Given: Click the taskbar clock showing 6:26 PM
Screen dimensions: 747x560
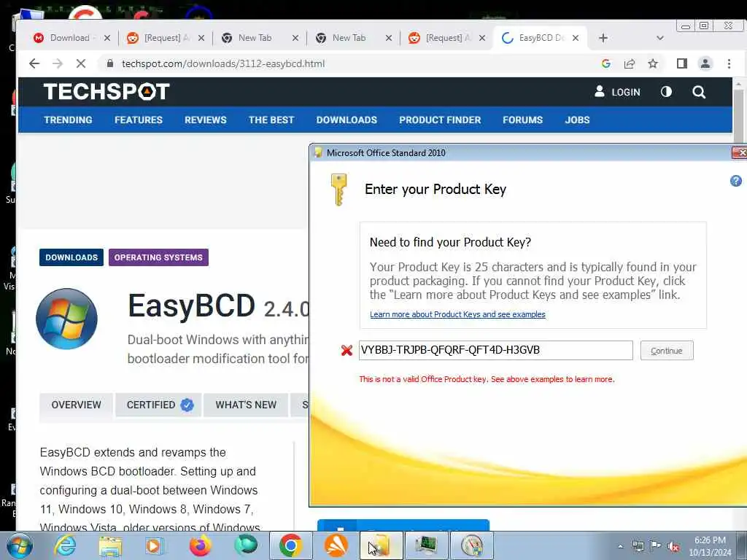Looking at the screenshot, I should pyautogui.click(x=710, y=546).
